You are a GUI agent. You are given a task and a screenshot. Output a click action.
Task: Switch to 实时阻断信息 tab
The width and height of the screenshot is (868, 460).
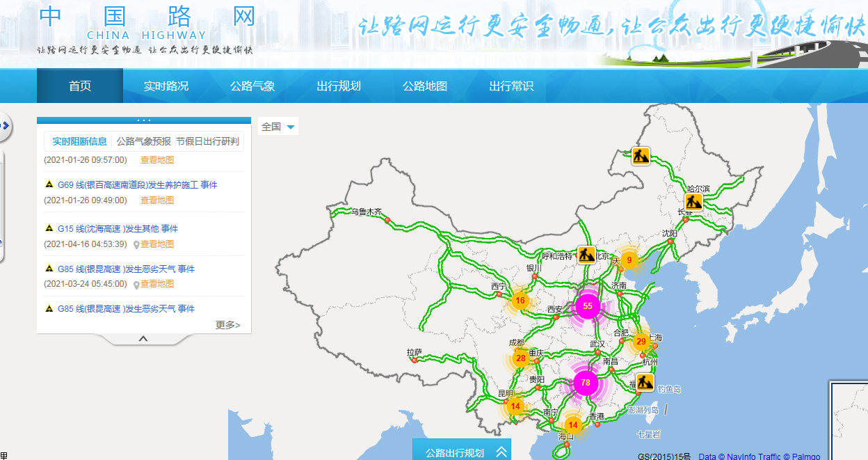[x=80, y=141]
